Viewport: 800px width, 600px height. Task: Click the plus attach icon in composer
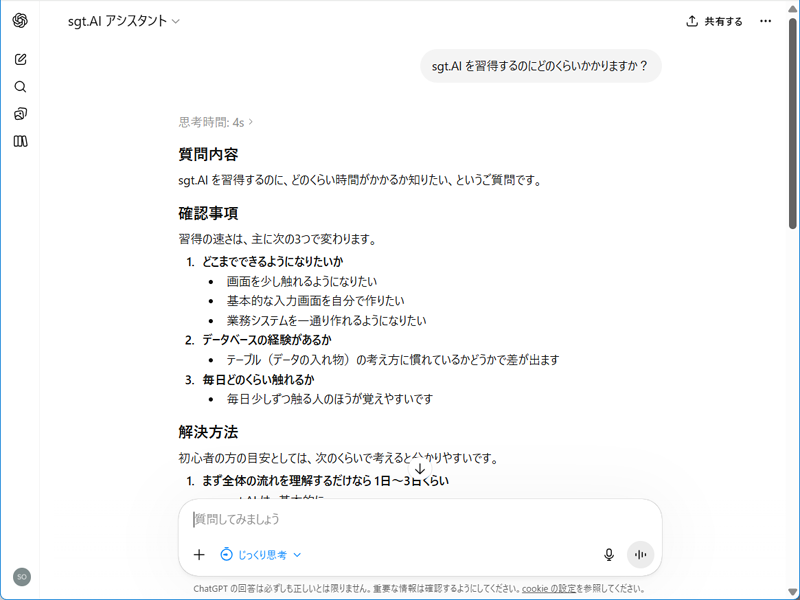pos(199,555)
